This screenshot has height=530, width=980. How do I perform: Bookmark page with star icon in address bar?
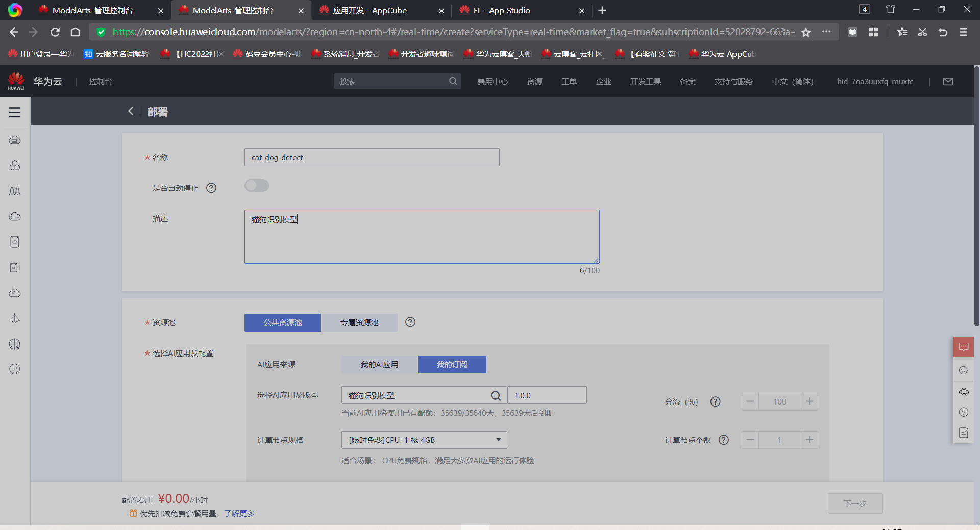click(806, 32)
